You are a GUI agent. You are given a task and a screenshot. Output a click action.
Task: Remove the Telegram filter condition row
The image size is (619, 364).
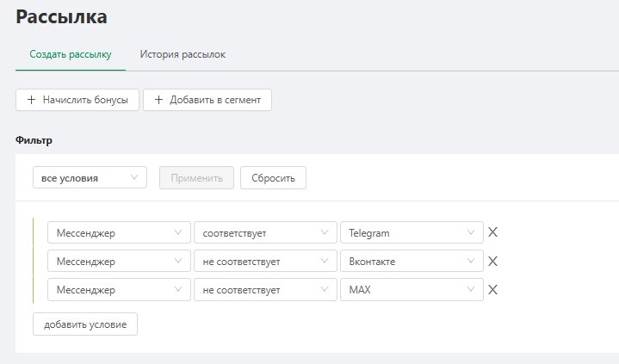point(493,232)
